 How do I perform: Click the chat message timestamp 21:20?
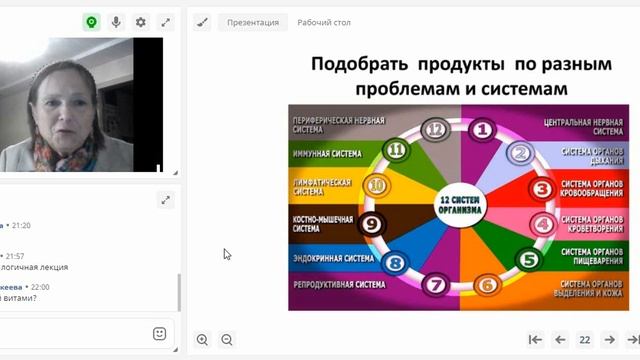21,225
